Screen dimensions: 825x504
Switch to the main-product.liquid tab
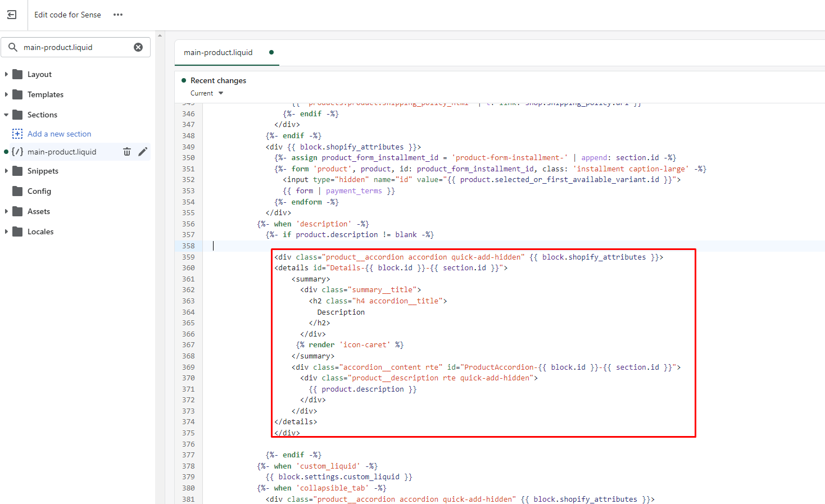(x=218, y=52)
